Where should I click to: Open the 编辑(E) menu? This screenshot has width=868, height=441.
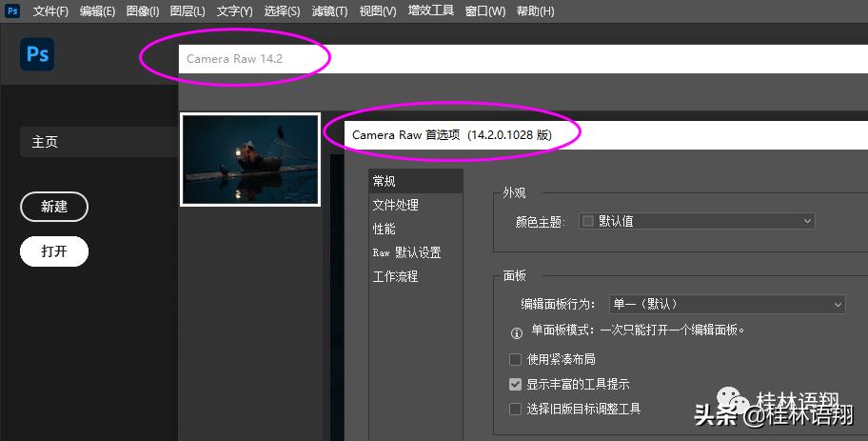point(97,11)
